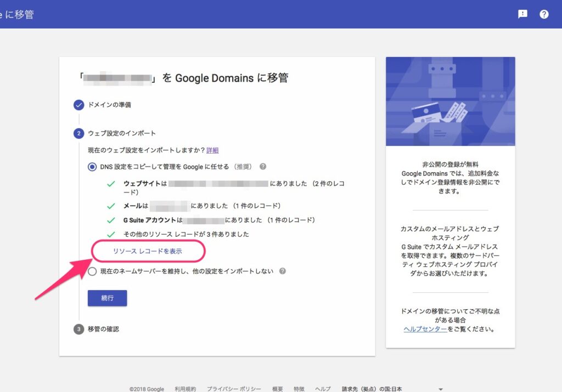Click ウェブサイト record result row
The width and height of the screenshot is (562, 392).
pyautogui.click(x=226, y=188)
